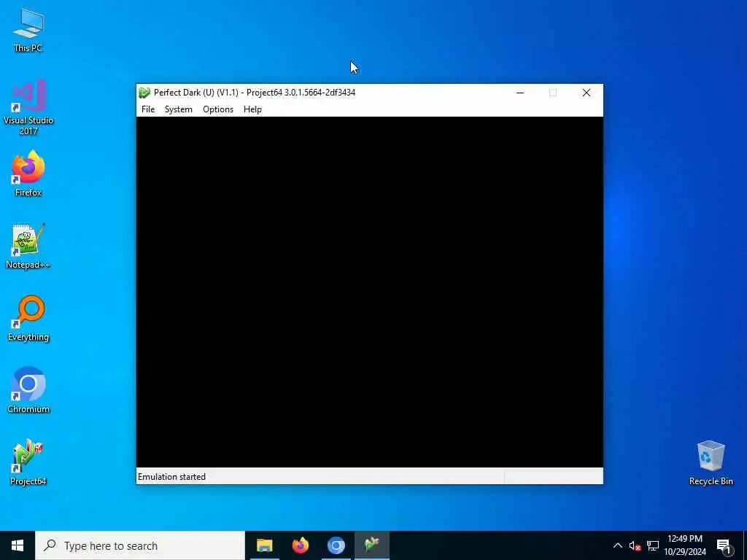Select the Everything search desktop shortcut
747x560 pixels.
[28, 318]
